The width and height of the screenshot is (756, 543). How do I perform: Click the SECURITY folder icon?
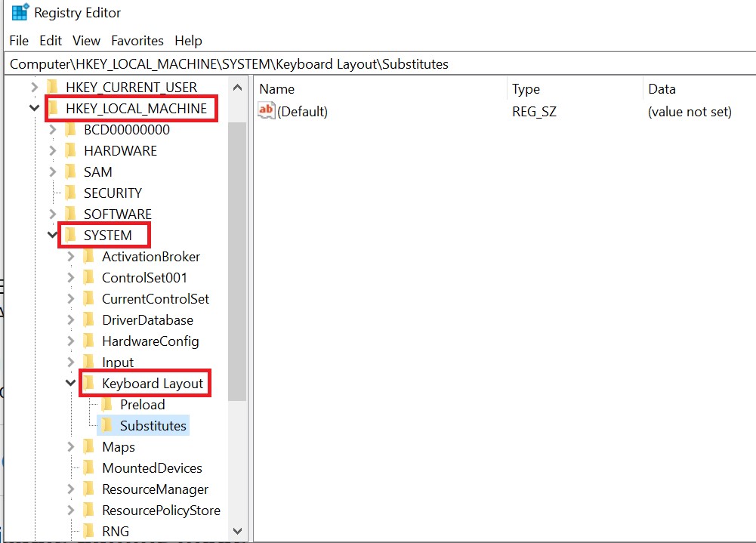(70, 193)
